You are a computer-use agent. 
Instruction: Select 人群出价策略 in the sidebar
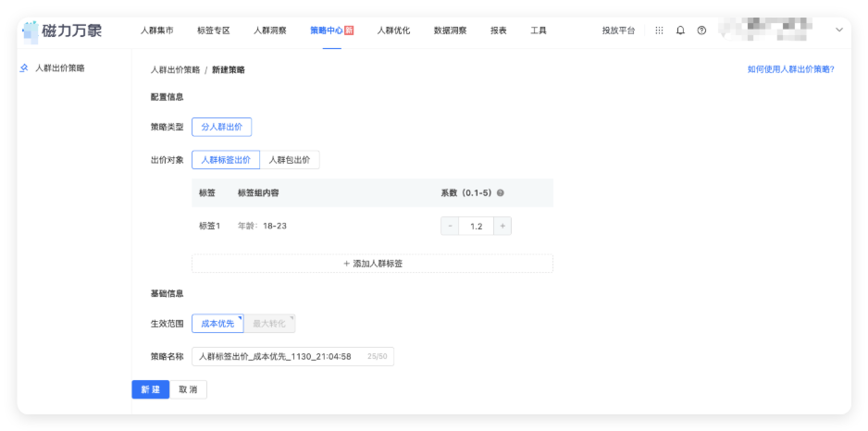point(60,68)
